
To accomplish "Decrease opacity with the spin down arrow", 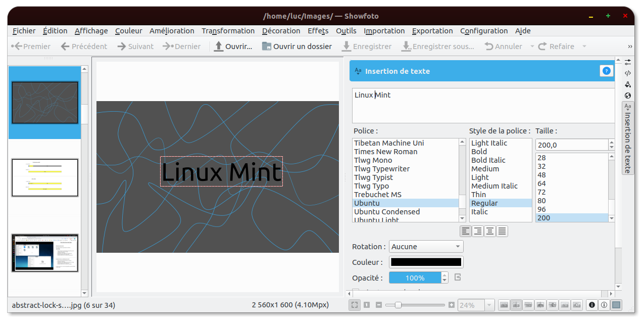I will [444, 281].
